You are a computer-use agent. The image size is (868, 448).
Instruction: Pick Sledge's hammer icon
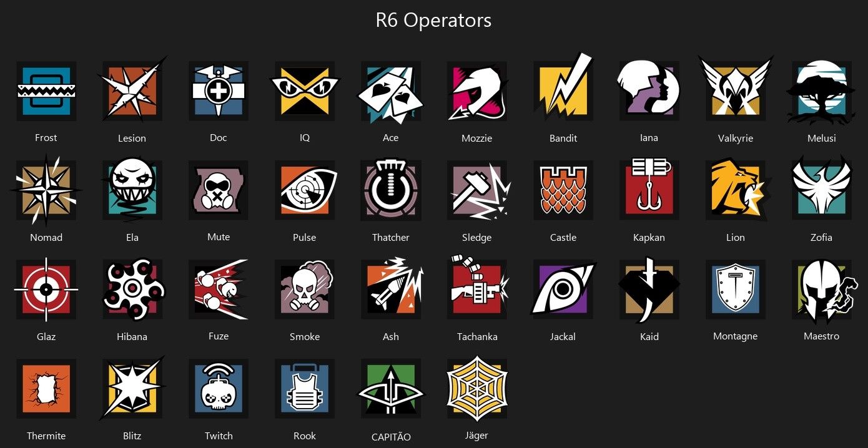(x=478, y=190)
